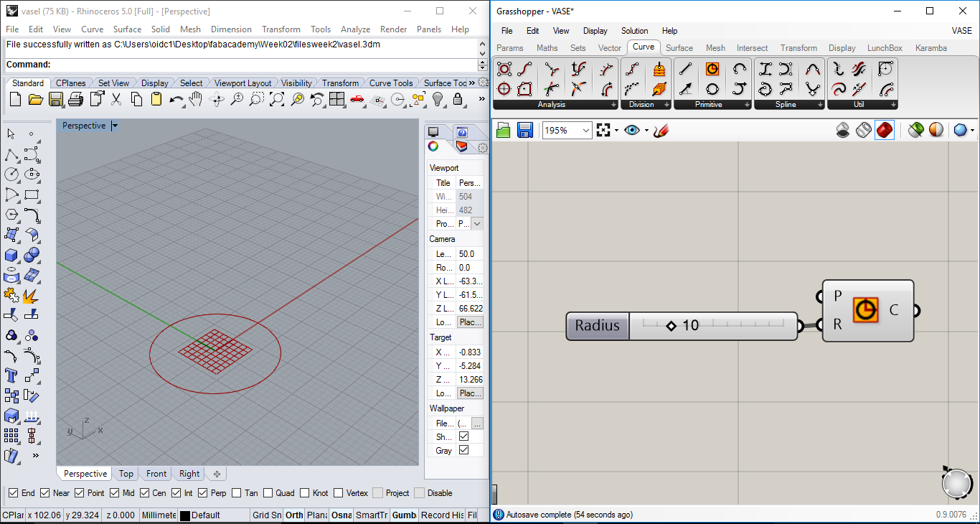Enable the Quad osnap checkbox

pyautogui.click(x=268, y=493)
